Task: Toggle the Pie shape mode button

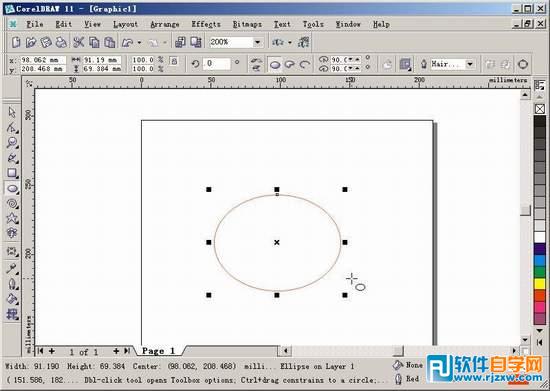Action: [x=289, y=65]
